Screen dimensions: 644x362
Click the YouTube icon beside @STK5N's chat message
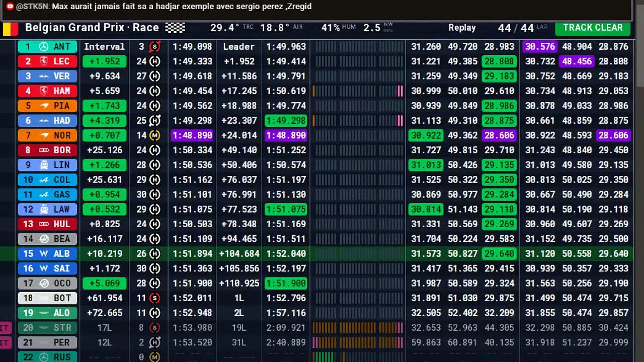pos(10,7)
